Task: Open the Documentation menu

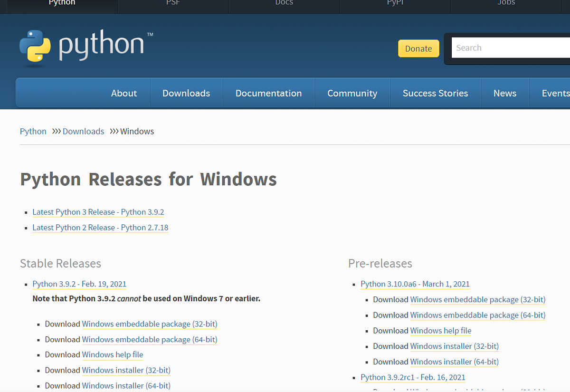Action: [x=268, y=93]
